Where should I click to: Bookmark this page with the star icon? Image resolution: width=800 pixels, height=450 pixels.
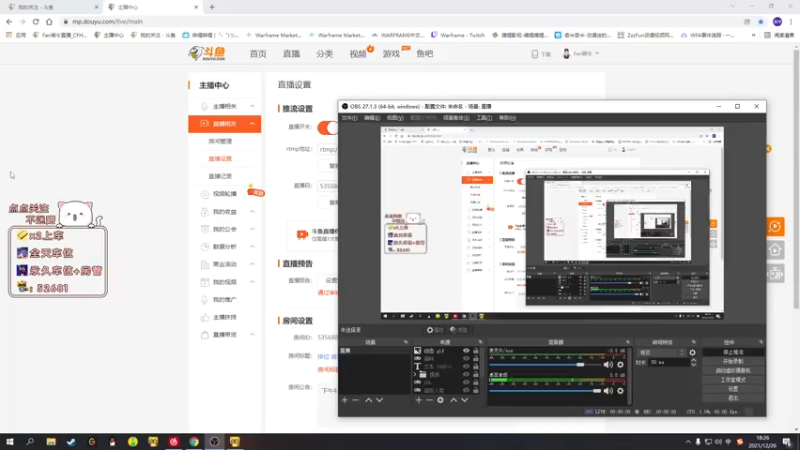[761, 21]
